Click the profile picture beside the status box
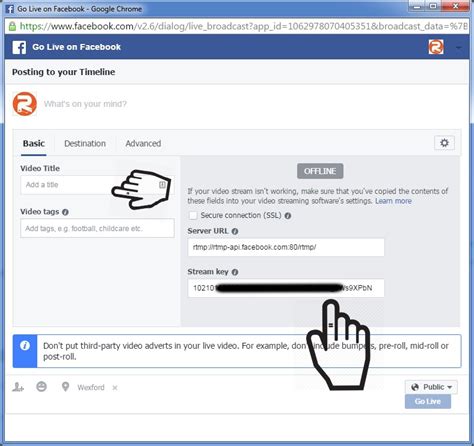Image resolution: width=474 pixels, height=446 pixels. 25,104
